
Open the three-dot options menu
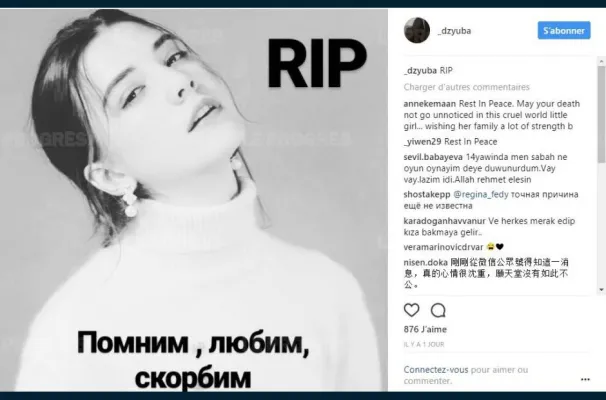click(x=585, y=380)
